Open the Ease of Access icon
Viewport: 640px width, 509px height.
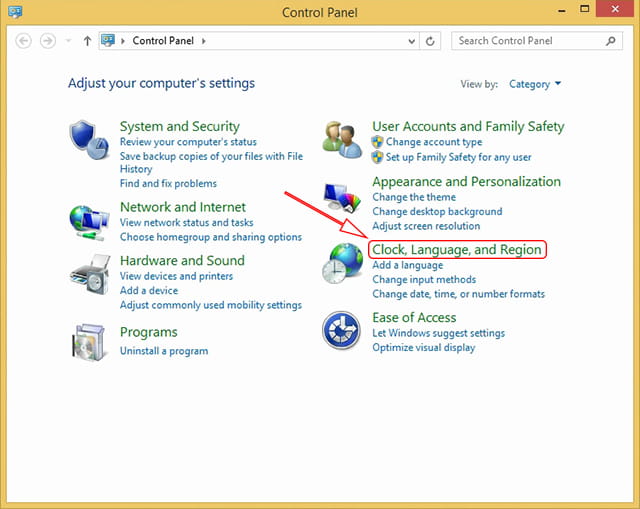point(341,330)
